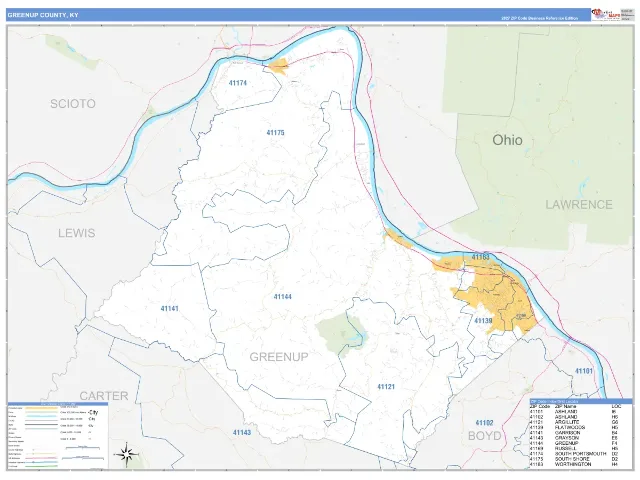Select the ZIP code 41121 label
640x480 pixels.
coord(386,387)
